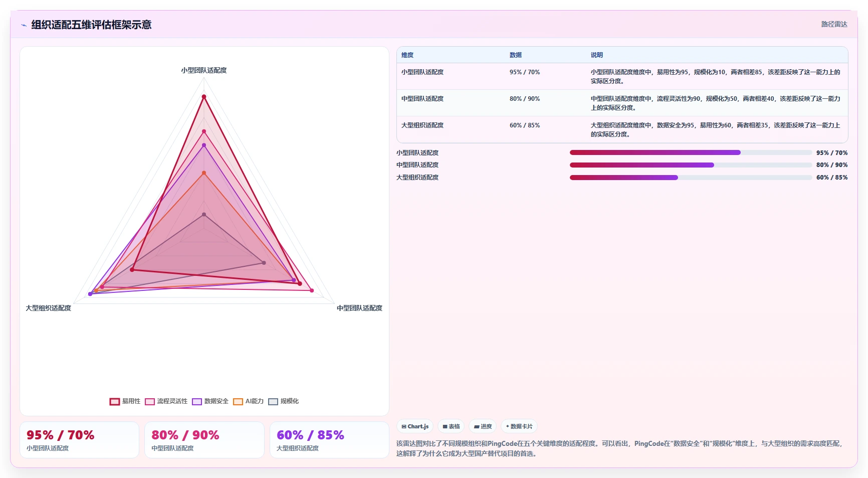
Task: Click the chart title 组织适配五维评估框架示意
Action: pos(91,25)
